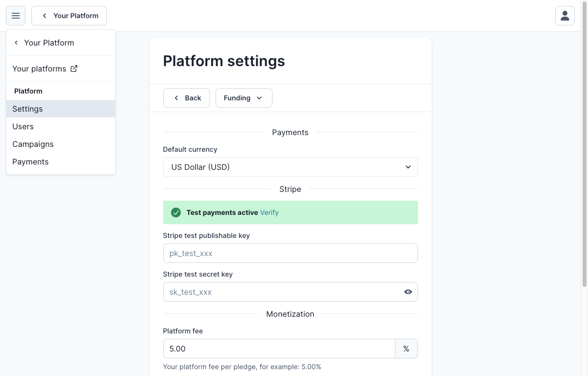The height and width of the screenshot is (376, 588).
Task: Click the Verify link for test payments
Action: pos(269,212)
